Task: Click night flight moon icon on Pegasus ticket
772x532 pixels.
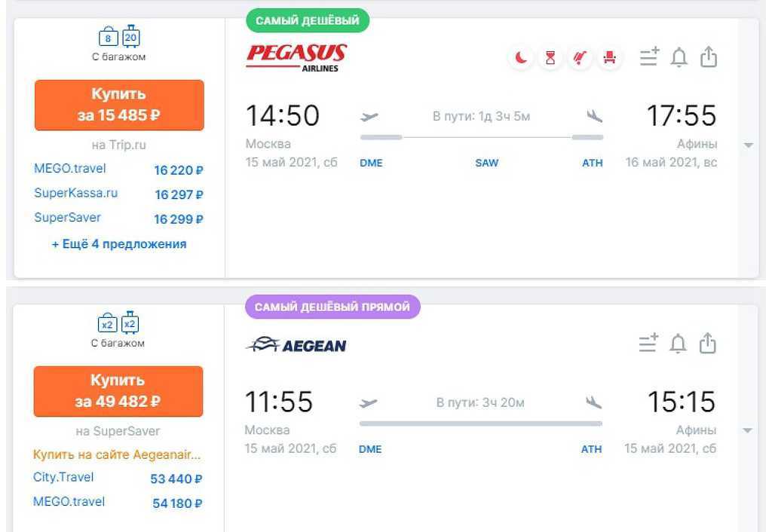Action: 521,57
